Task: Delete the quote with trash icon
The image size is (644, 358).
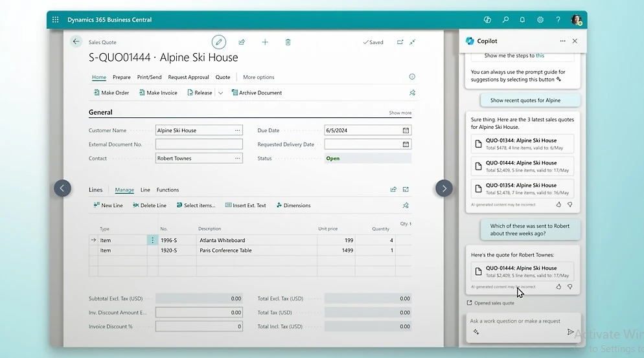Action: 288,42
